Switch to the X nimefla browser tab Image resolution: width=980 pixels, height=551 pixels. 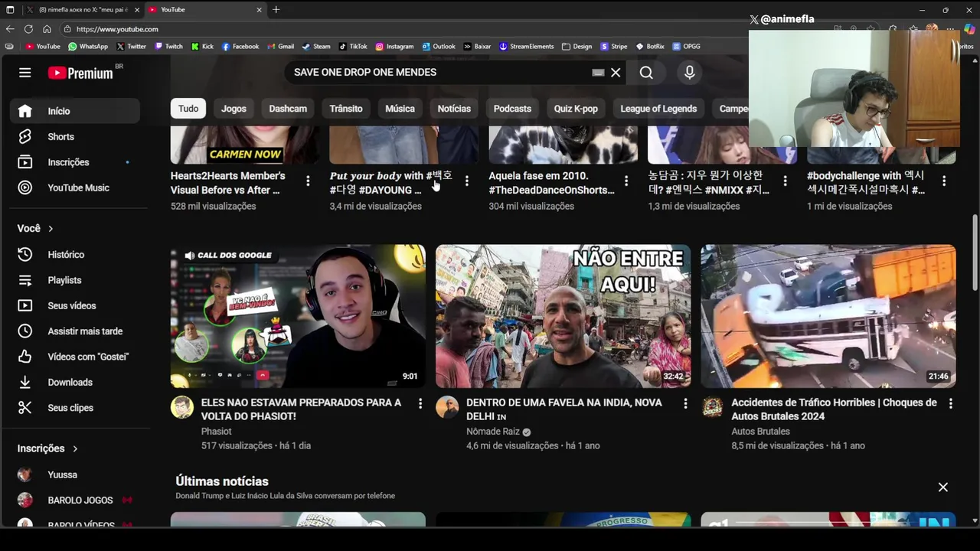[83, 10]
